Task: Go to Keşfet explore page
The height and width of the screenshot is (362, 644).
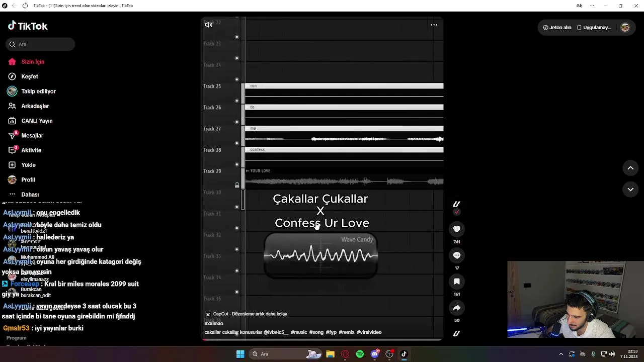Action: point(30,76)
